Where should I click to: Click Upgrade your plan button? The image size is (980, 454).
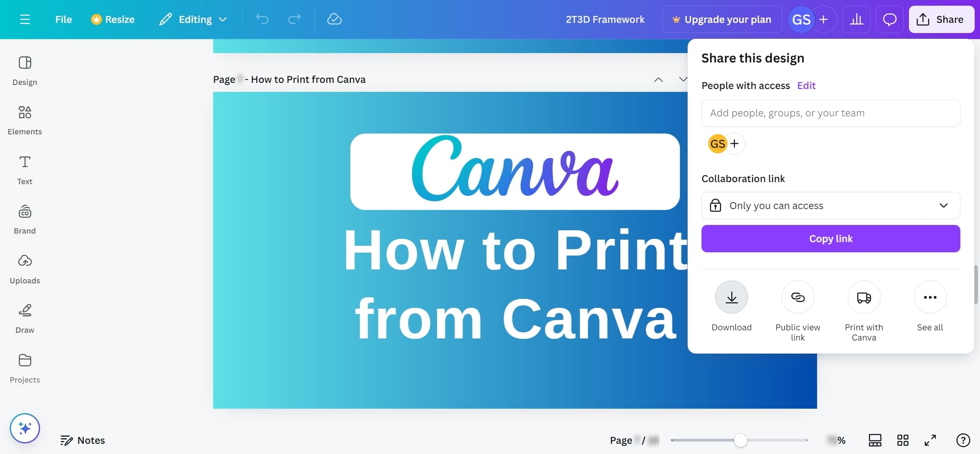722,19
